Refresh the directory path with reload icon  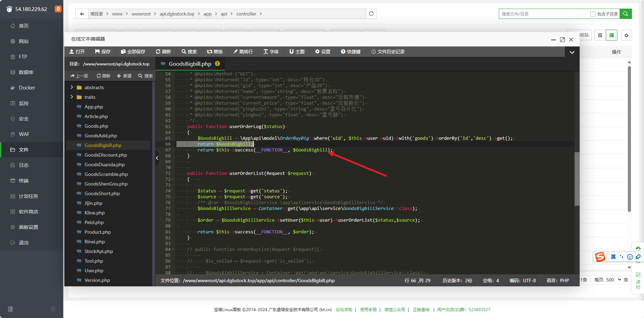click(x=371, y=14)
